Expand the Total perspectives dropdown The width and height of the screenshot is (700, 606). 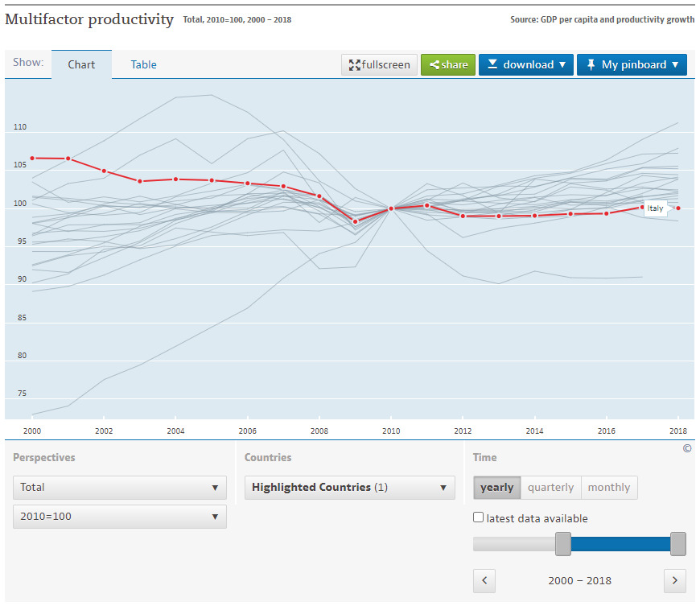point(120,487)
